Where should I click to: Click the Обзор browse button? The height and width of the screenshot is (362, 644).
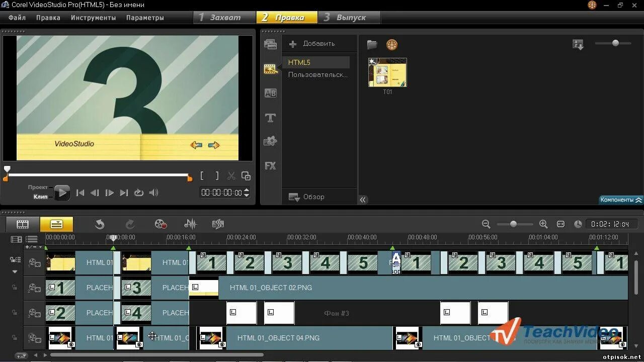[x=306, y=197]
